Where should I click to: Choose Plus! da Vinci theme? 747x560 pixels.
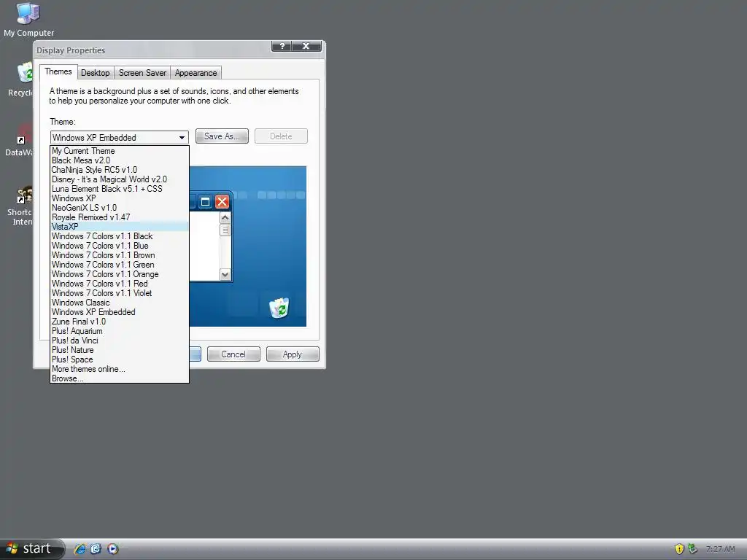click(x=120, y=341)
